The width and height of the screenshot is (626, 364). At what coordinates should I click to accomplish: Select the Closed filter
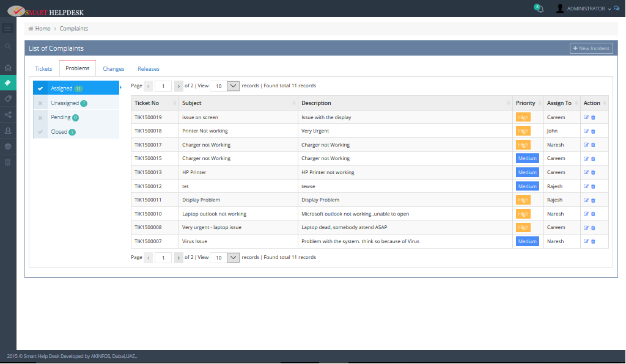tap(59, 132)
